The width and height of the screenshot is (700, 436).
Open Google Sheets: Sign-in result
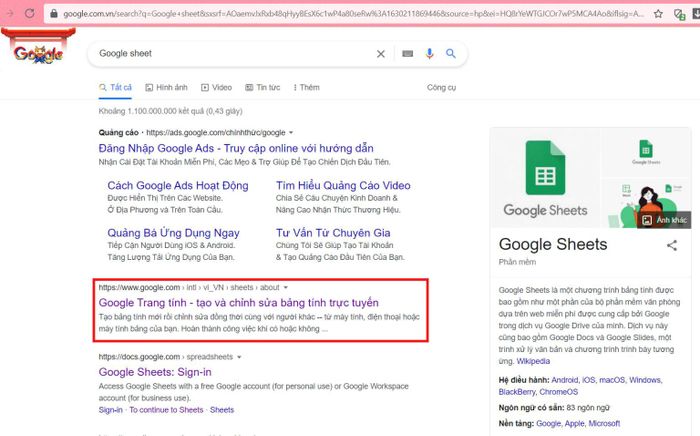coord(154,373)
